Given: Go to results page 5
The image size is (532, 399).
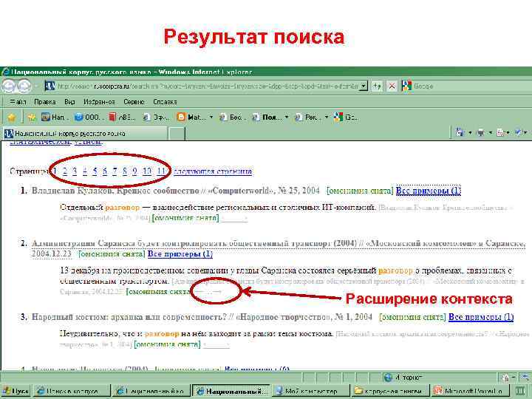Looking at the screenshot, I should 95,171.
